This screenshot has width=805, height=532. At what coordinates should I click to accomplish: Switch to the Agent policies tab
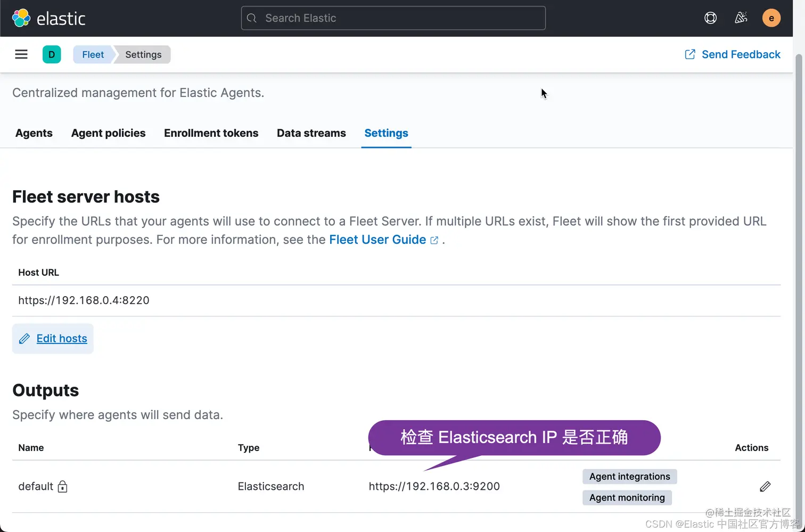point(109,133)
